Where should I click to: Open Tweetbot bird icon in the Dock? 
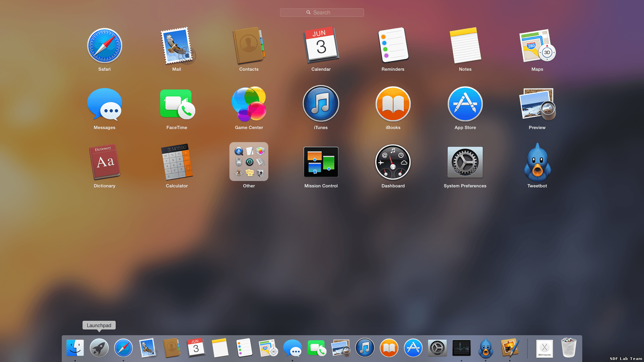(x=486, y=348)
